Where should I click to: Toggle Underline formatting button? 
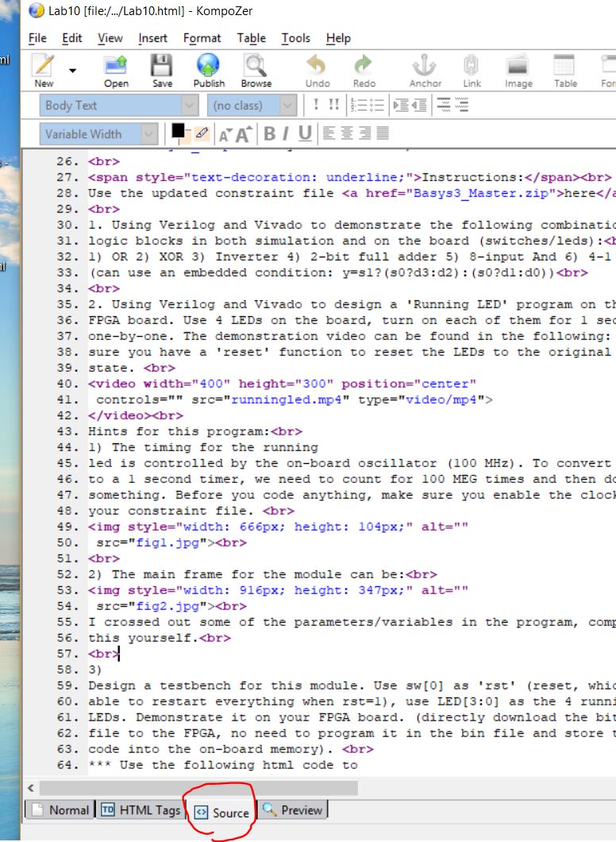tap(304, 133)
